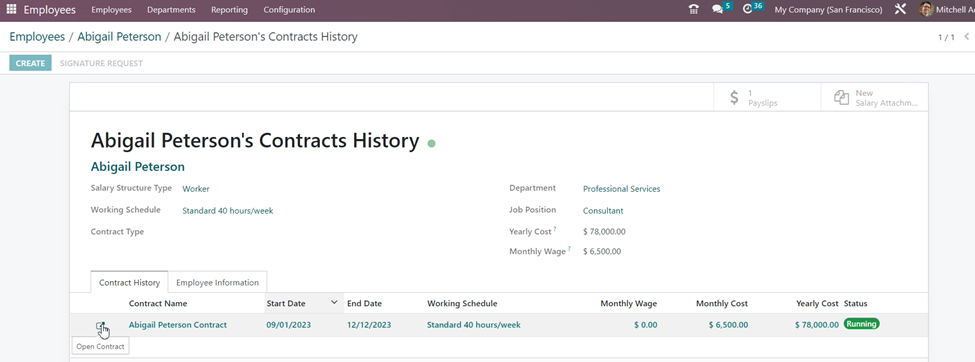Viewport: 975px width, 362px height.
Task: Switch to Contract History tab
Action: click(x=129, y=282)
